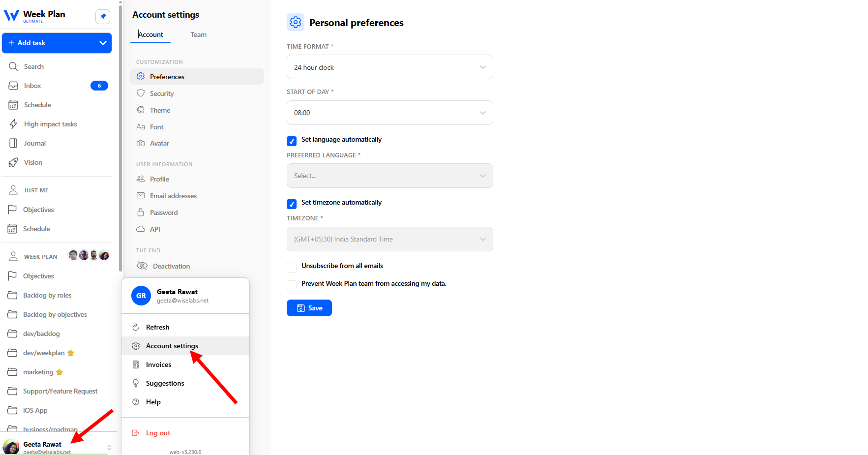This screenshot has height=455, width=868.
Task: Click the GR avatar in the user menu
Action: coord(141,296)
